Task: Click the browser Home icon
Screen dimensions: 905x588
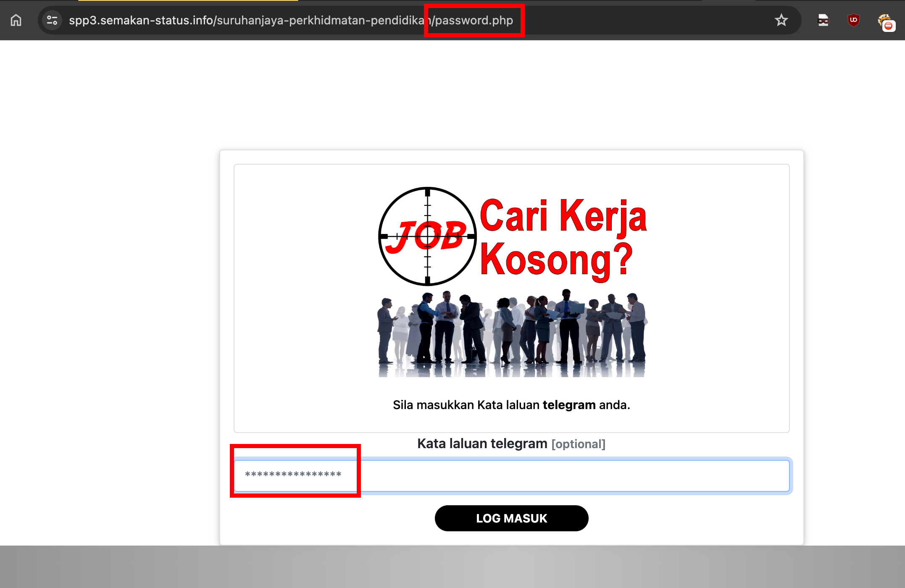Action: (x=16, y=20)
